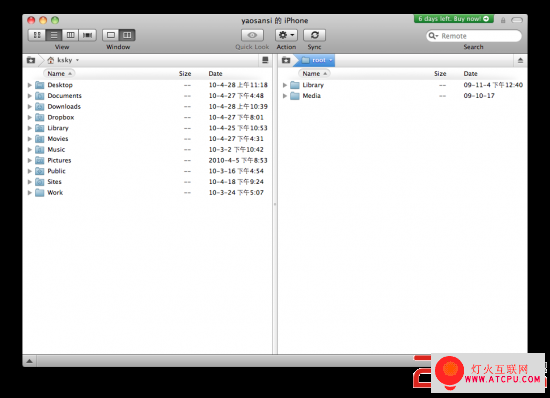Image resolution: width=550 pixels, height=398 pixels.
Task: Click the padlock icon in title bar
Action: [503, 20]
